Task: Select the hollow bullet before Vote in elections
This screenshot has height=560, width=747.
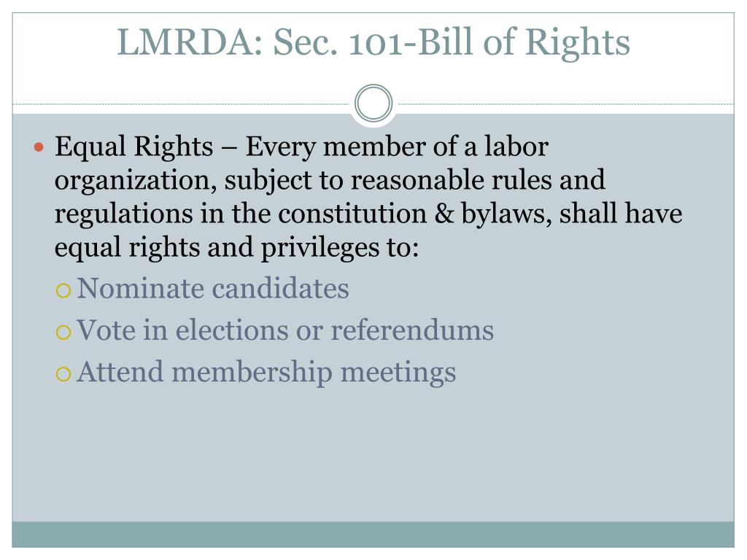Action: 63,332
